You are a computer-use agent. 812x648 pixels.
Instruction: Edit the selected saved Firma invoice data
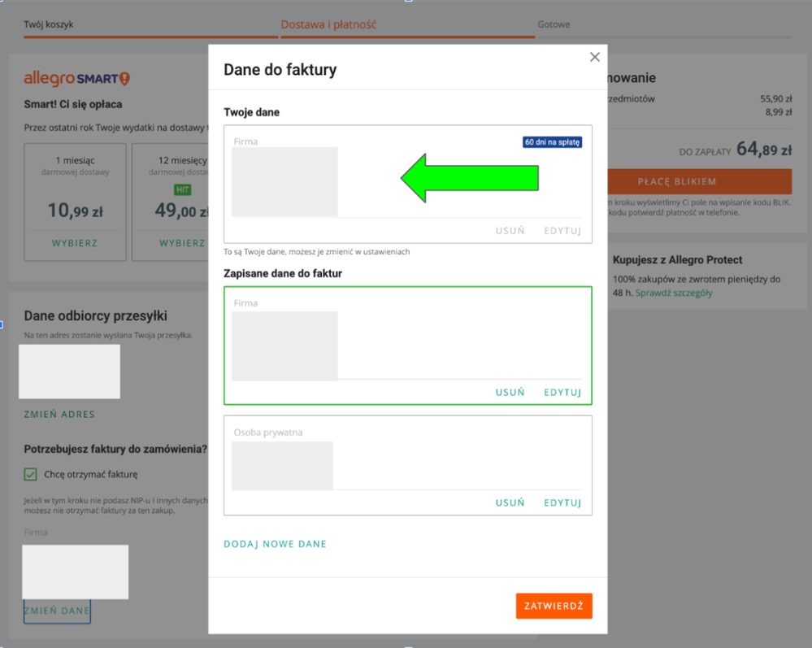click(562, 392)
